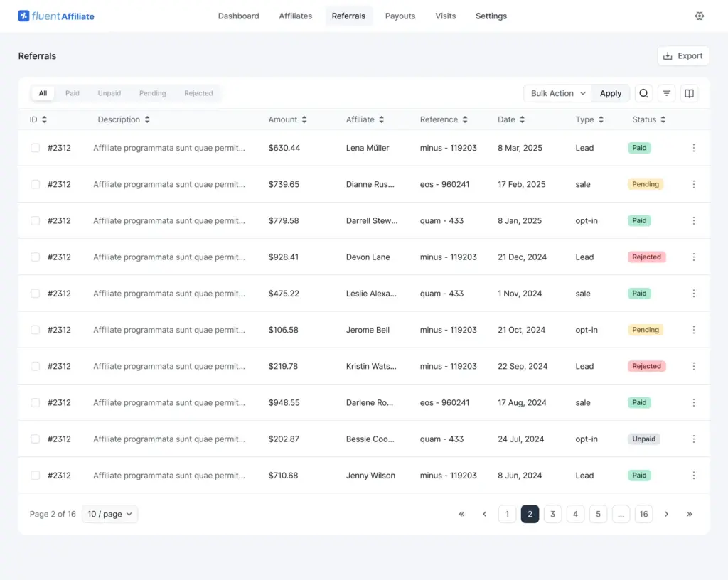Filter by Unpaid tab
The image size is (728, 580).
pyautogui.click(x=109, y=93)
